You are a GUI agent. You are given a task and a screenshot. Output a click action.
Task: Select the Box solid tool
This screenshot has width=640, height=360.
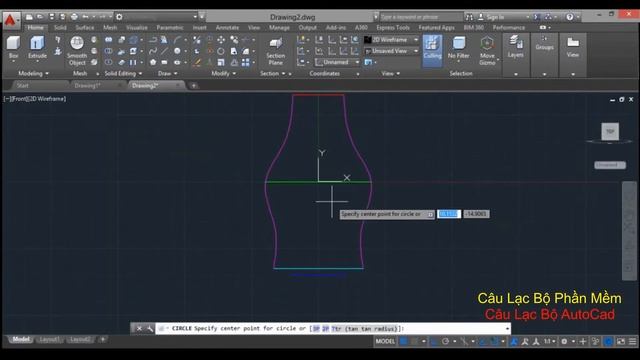point(13,47)
